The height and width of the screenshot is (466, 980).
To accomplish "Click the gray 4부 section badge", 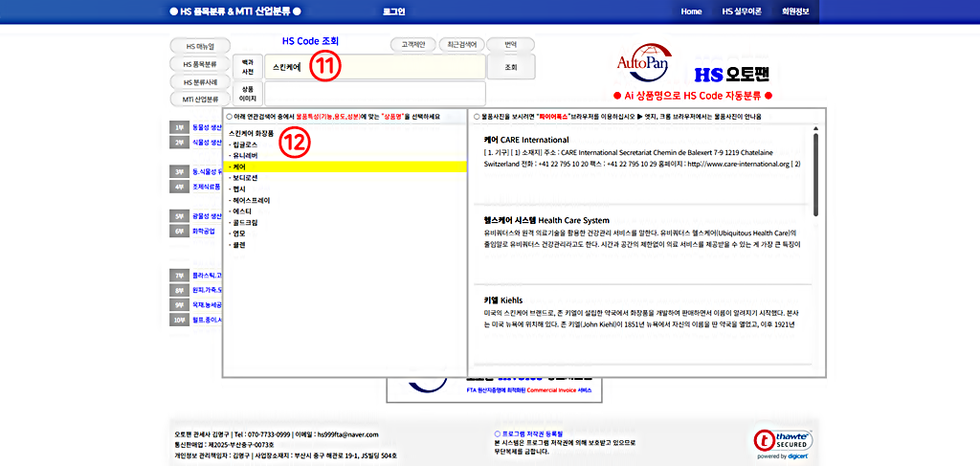I will (179, 187).
